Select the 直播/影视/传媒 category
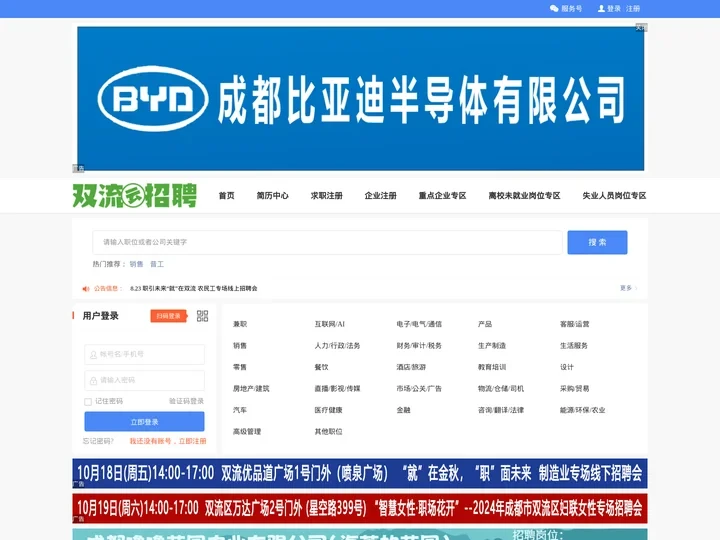 [x=338, y=388]
